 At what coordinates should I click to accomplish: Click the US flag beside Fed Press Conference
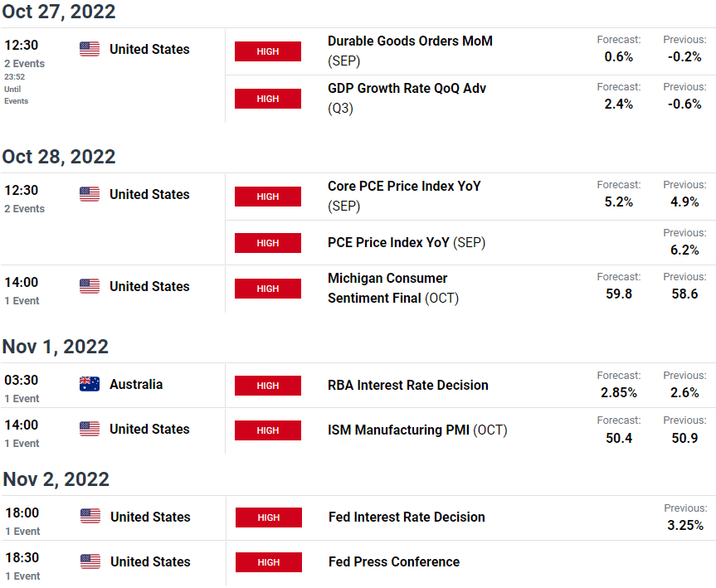pos(90,561)
